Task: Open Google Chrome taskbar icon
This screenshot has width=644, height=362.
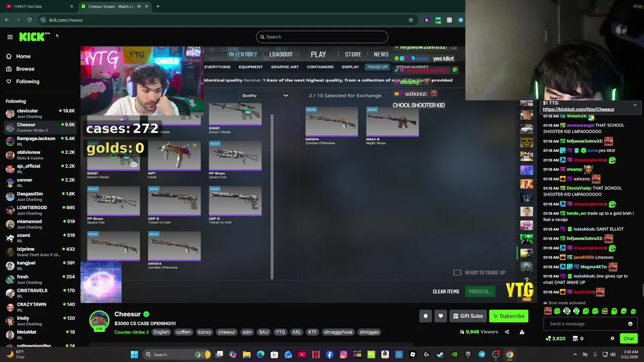Action: tap(510, 355)
